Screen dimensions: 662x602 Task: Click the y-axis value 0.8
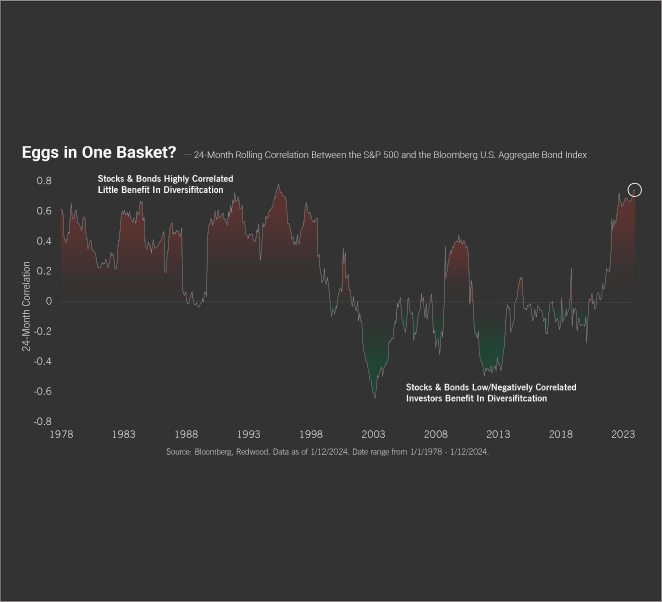[44, 181]
